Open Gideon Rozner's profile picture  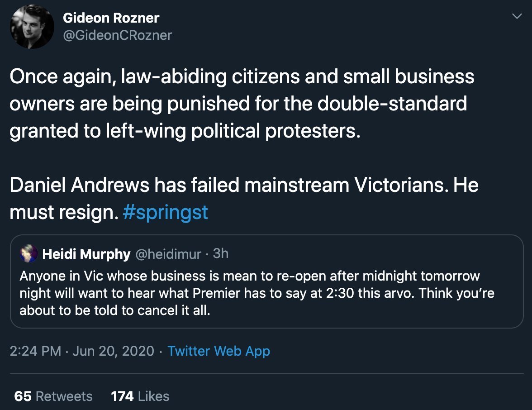coord(29,29)
